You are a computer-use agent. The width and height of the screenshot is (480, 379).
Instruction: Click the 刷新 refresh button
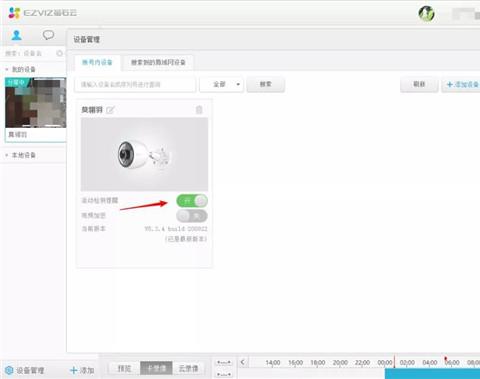pyautogui.click(x=419, y=84)
